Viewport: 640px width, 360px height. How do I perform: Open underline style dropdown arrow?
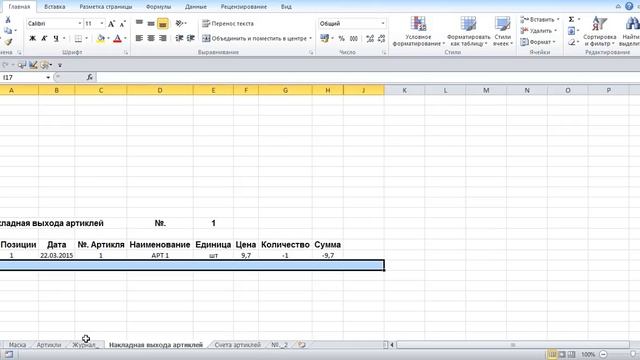64,38
